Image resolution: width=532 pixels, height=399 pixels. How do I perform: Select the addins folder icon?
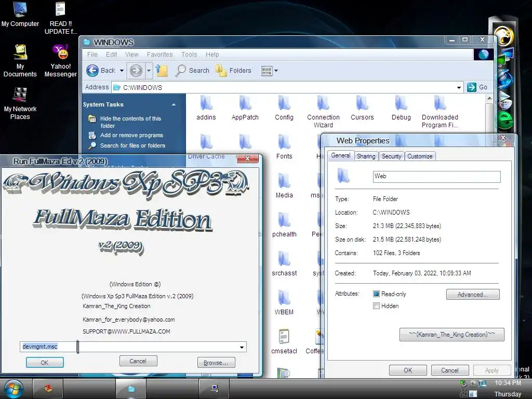(206, 103)
